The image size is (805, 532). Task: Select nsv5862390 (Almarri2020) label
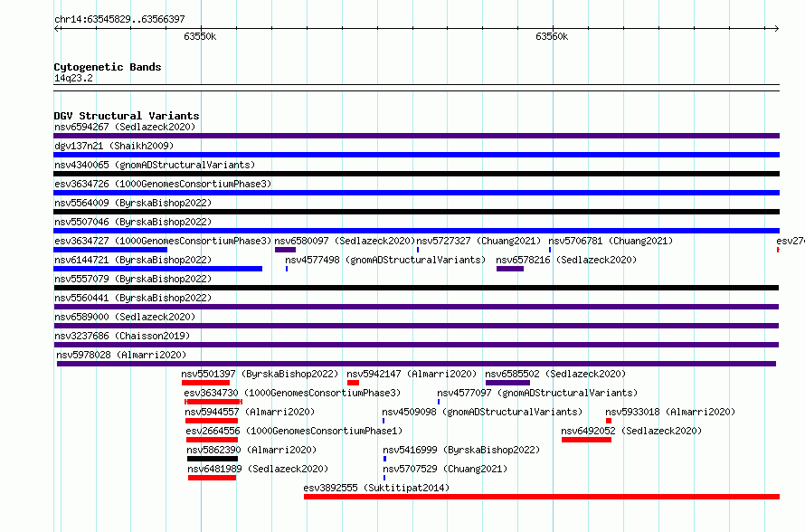[251, 450]
